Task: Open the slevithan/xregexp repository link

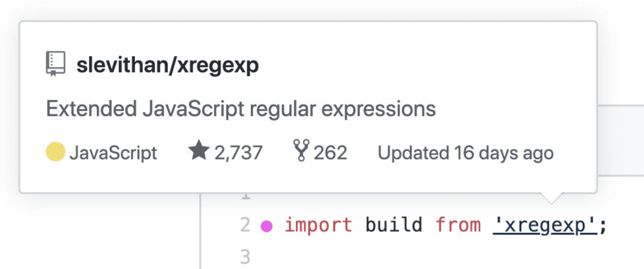Action: click(167, 65)
